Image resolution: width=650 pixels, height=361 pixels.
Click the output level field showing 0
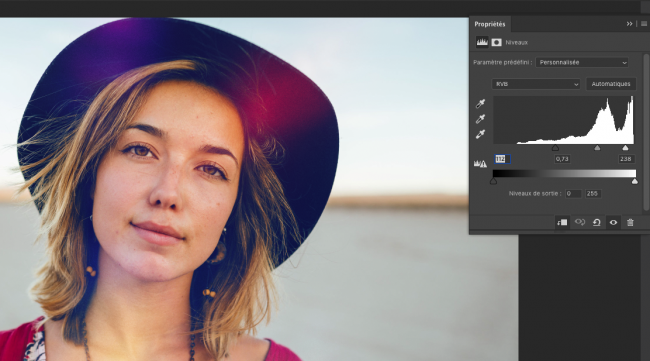tap(573, 194)
